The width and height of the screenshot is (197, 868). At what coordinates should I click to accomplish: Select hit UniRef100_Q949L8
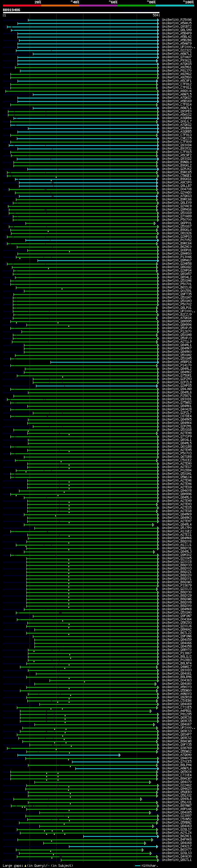176,799
